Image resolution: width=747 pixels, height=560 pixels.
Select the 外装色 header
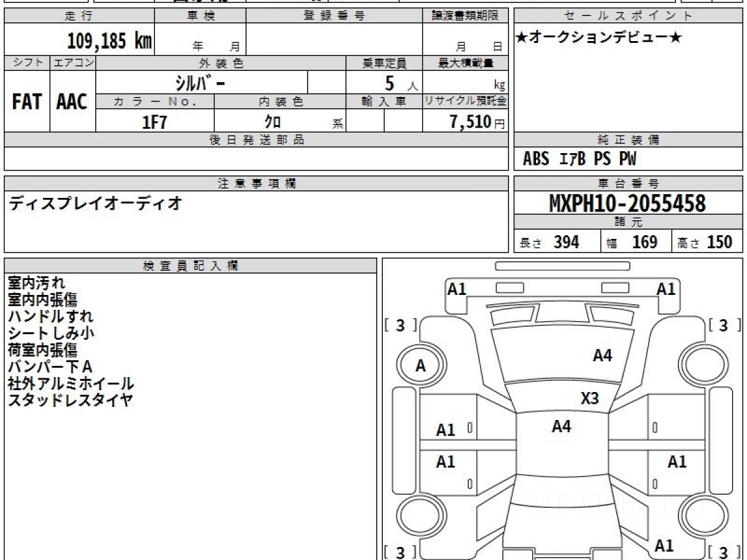click(x=221, y=63)
